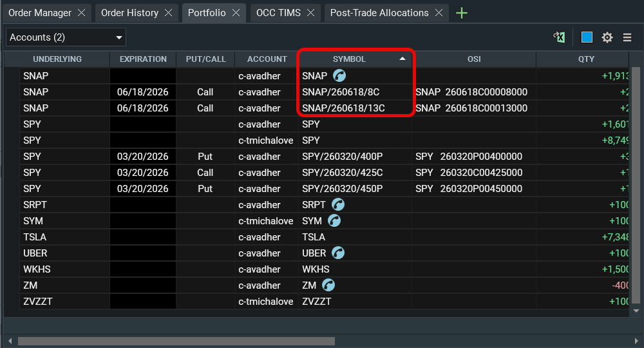Open the OCC TIMS tab

click(x=278, y=13)
